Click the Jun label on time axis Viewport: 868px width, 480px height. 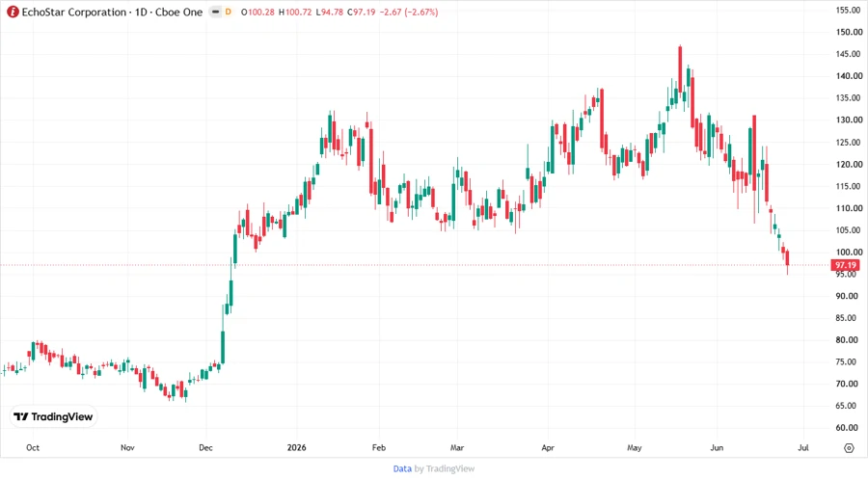click(717, 448)
